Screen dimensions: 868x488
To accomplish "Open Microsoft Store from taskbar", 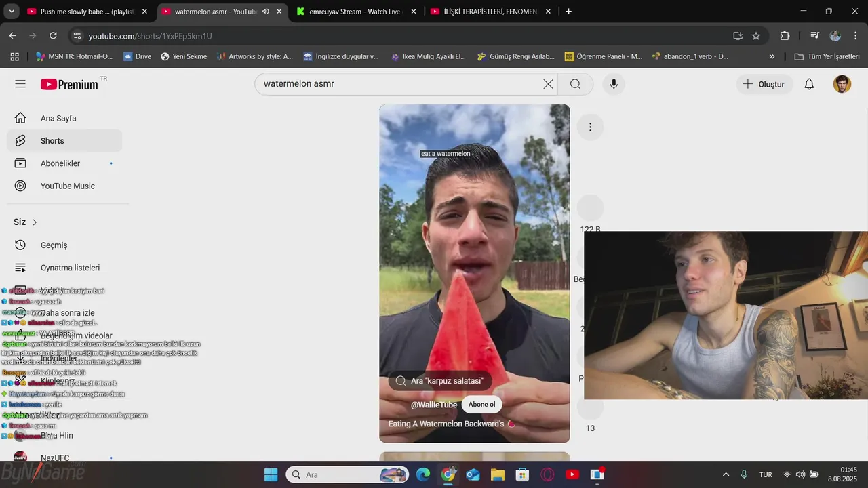I will tap(522, 474).
